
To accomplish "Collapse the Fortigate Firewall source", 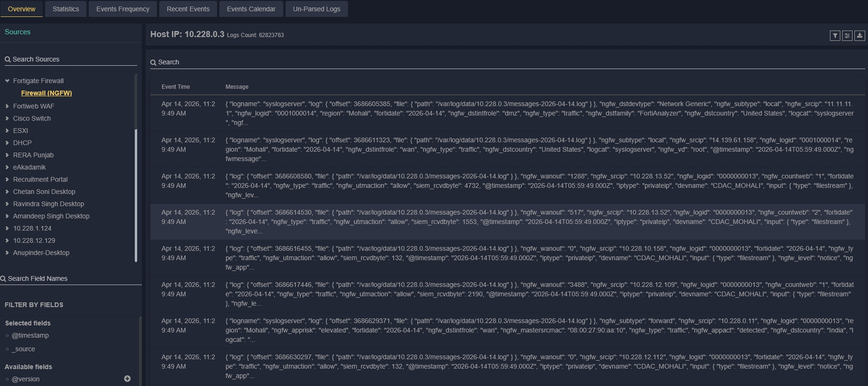I will point(7,81).
